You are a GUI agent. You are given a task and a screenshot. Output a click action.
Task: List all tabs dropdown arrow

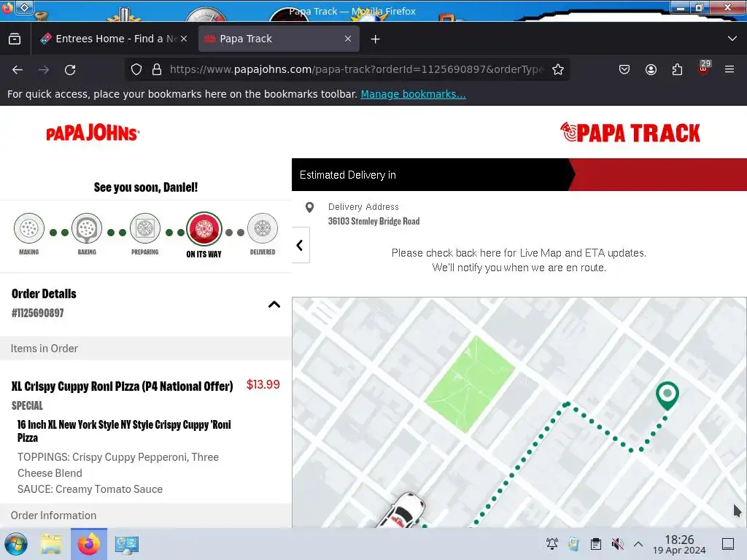(732, 39)
